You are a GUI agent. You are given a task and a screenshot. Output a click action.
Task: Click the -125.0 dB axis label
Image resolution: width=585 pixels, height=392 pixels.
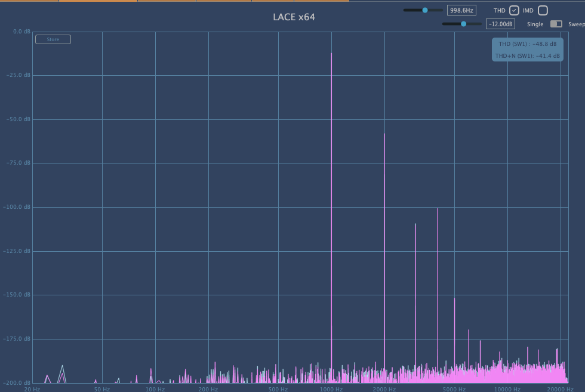point(17,251)
